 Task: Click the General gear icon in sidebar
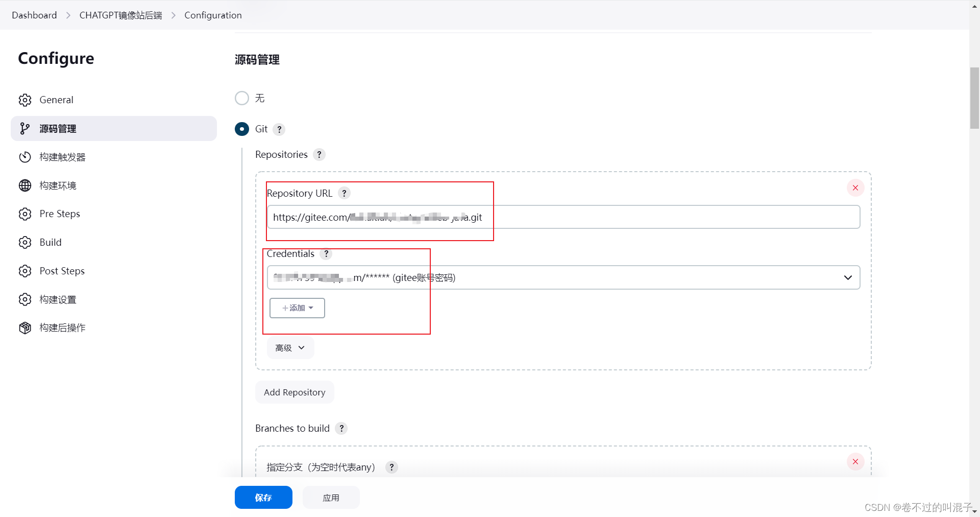(x=25, y=100)
